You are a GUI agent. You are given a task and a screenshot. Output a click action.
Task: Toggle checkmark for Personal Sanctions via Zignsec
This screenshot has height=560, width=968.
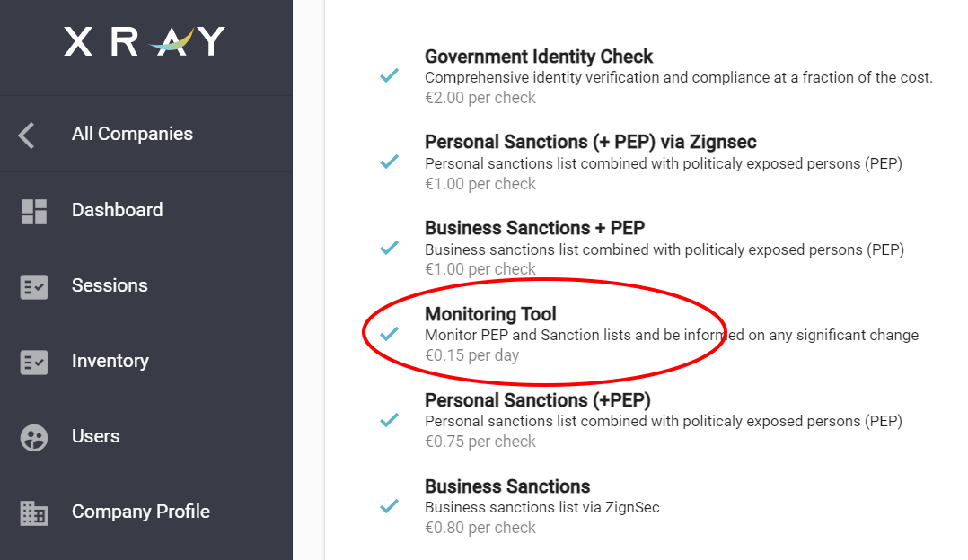(x=389, y=162)
